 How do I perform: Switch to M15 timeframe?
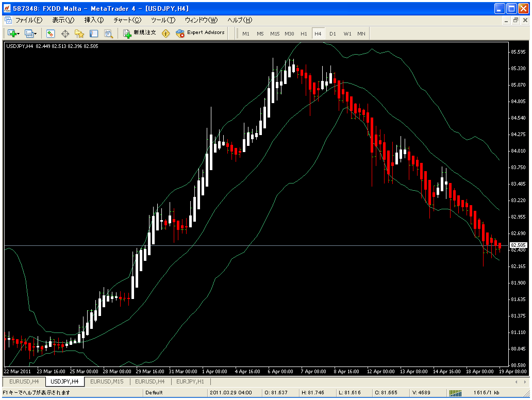tap(275, 34)
